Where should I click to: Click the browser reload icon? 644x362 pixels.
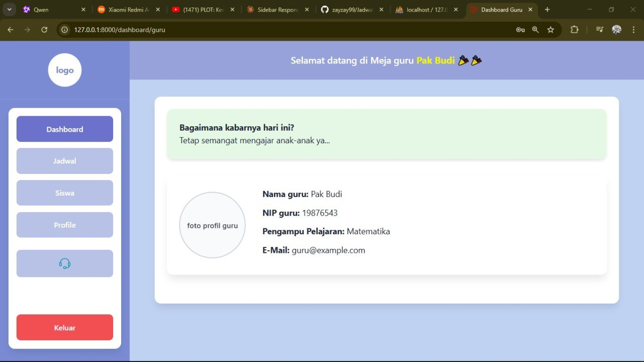click(x=44, y=30)
